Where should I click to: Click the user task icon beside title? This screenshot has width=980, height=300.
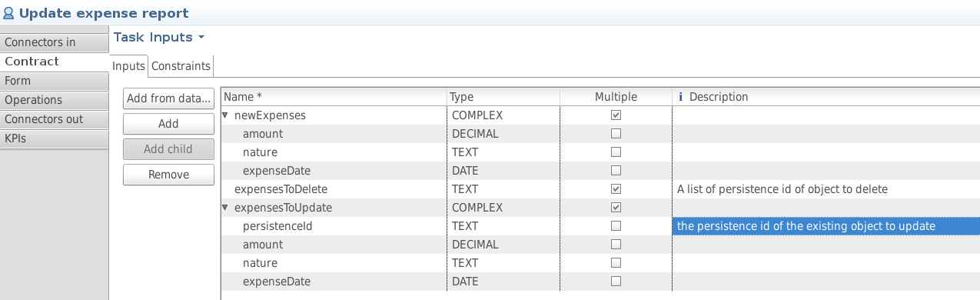(x=9, y=13)
